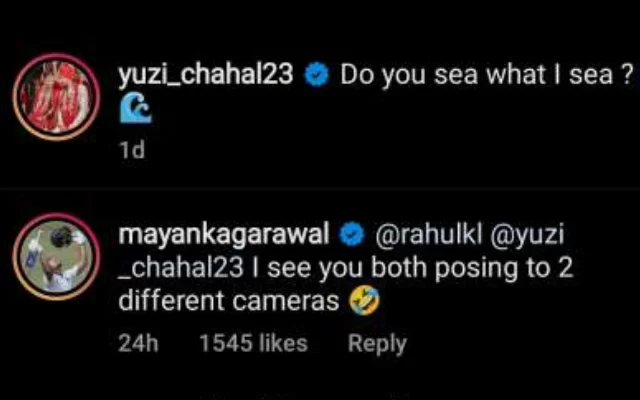640x400 pixels.
Task: Select the "Do you sea what I sea ?" caption
Action: (x=487, y=76)
